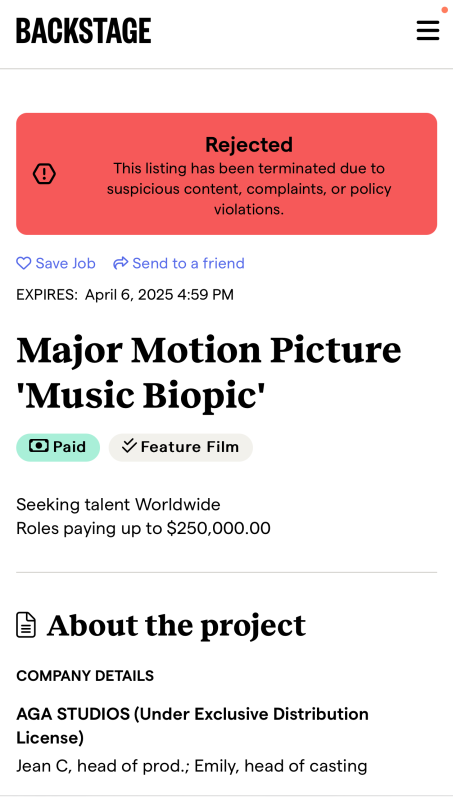Screen dimensions: 453x797
Task: Click the Paid tag
Action: 58,447
